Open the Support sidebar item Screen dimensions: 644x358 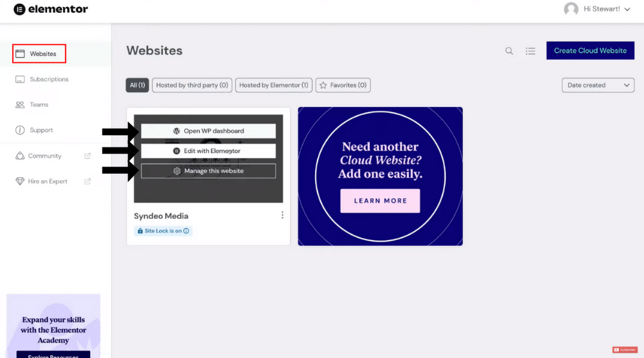pyautogui.click(x=41, y=130)
